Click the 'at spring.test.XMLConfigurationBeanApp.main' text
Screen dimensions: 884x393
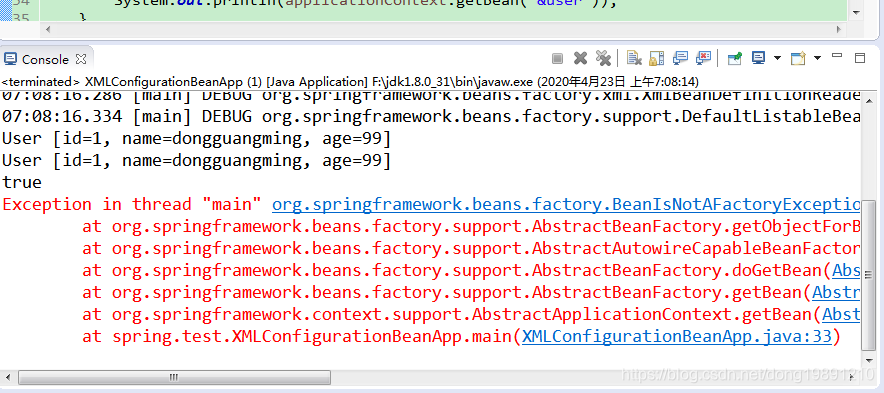click(x=297, y=337)
